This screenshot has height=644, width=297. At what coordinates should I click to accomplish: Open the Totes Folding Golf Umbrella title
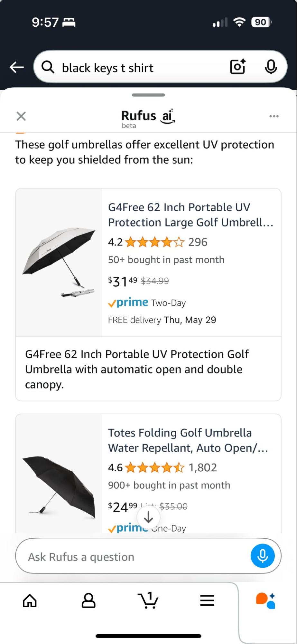pos(188,440)
